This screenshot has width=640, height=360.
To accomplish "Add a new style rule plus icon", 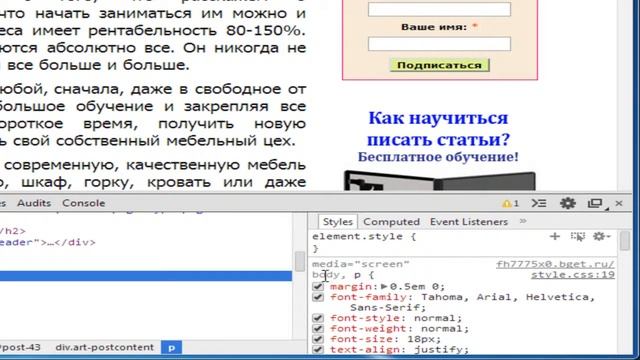I will point(555,236).
